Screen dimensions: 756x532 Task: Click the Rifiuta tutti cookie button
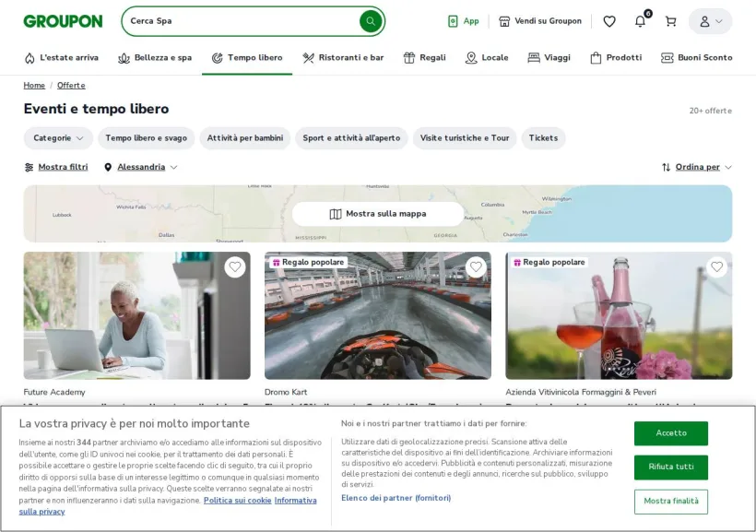(x=670, y=467)
